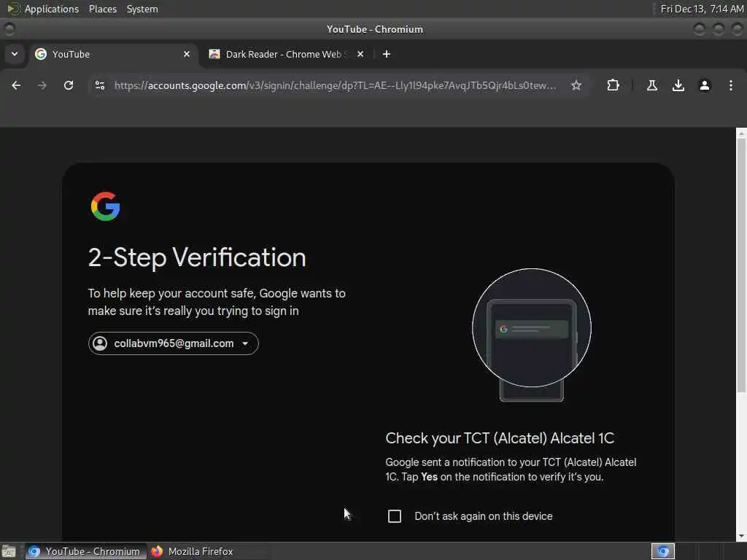Check Don't ask again on this device
The image size is (747, 560).
395,516
